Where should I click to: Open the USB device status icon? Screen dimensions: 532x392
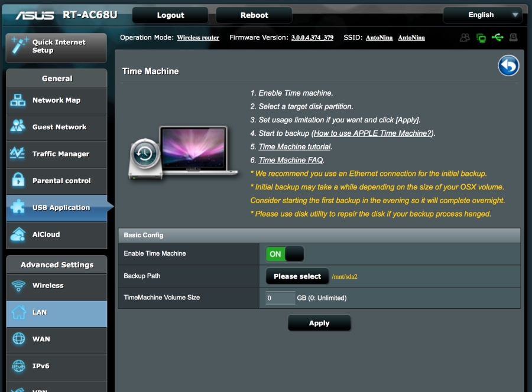(x=498, y=38)
